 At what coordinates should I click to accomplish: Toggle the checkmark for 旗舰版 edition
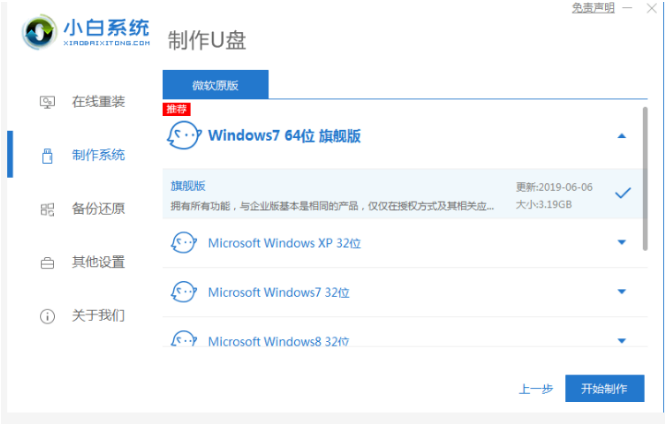pos(622,193)
